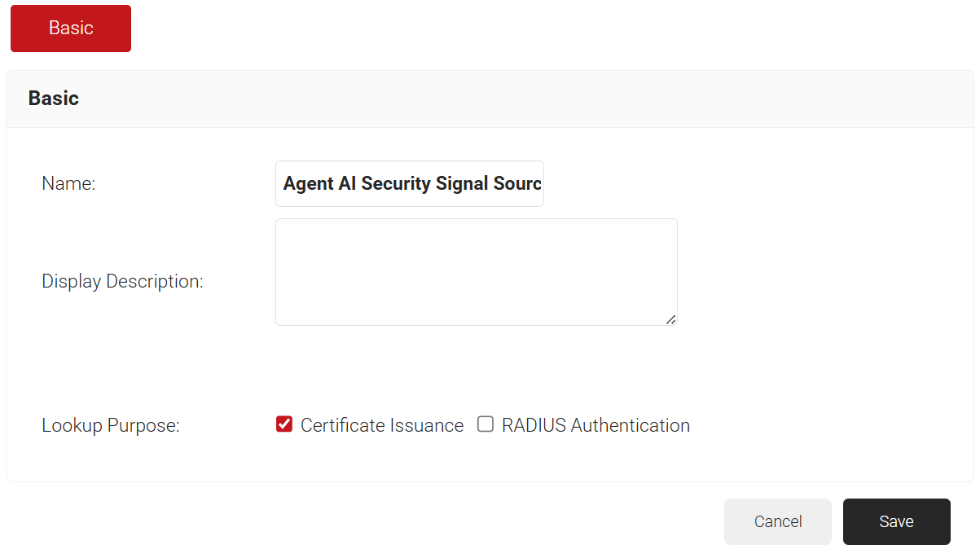Click the description box resize handle
This screenshot has width=980, height=558.
tap(670, 319)
